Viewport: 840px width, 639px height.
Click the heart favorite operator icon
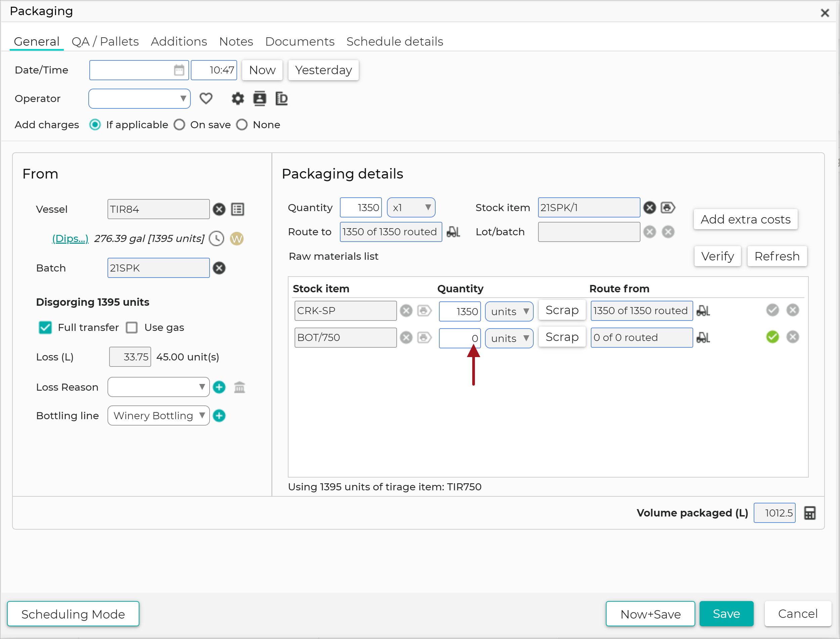coord(206,99)
